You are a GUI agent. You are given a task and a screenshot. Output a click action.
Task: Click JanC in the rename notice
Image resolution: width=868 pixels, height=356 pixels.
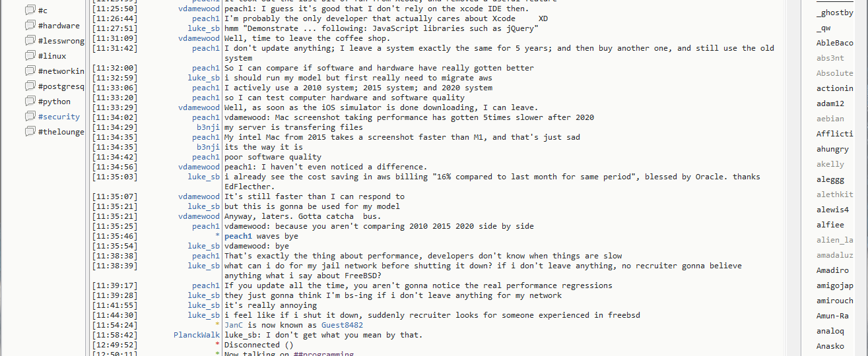click(234, 325)
